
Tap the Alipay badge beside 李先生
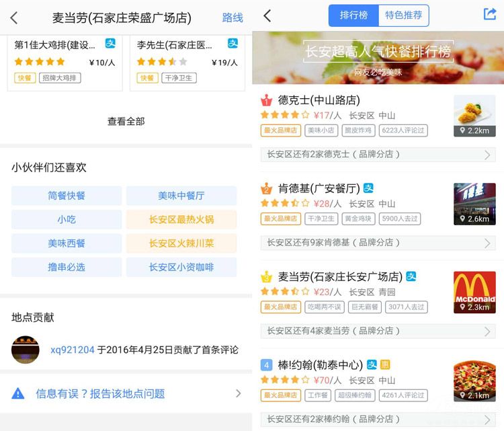click(233, 44)
